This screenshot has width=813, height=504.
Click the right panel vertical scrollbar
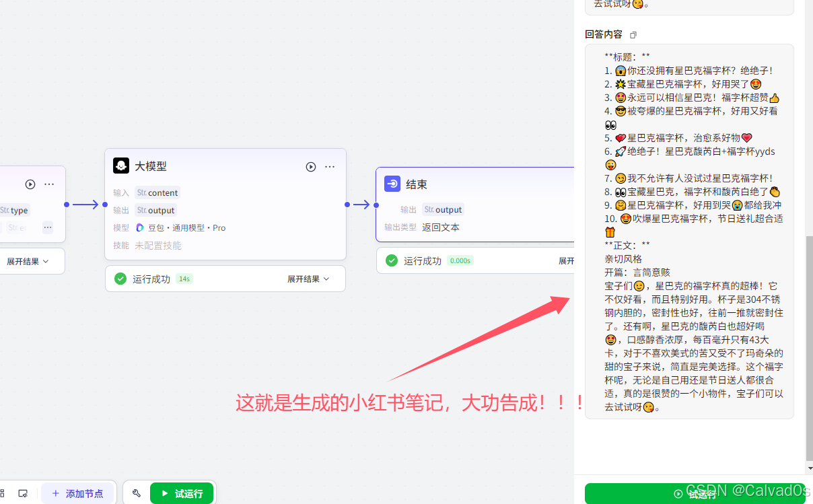click(809, 350)
